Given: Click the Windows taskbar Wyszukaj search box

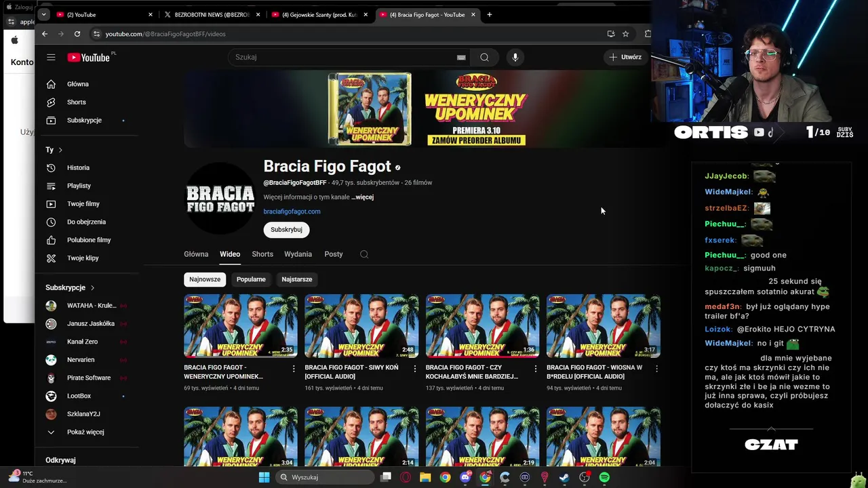Looking at the screenshot, I should 325,477.
